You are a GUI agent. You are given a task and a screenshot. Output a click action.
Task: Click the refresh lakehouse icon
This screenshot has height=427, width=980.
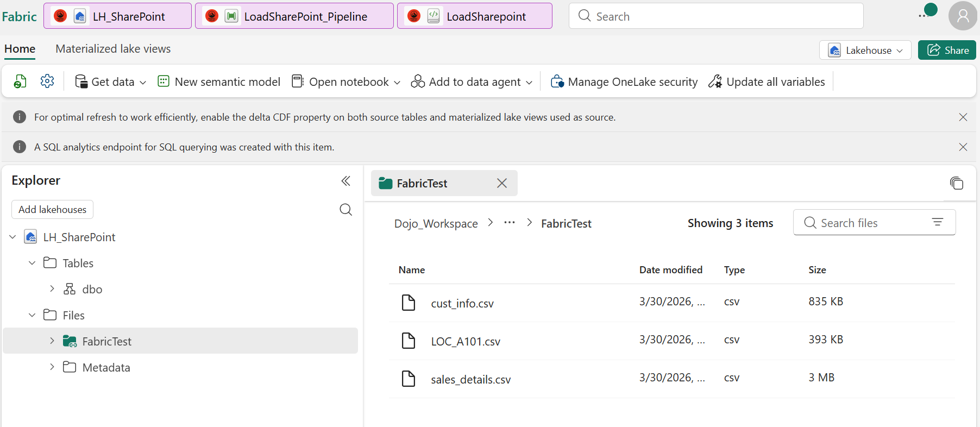(x=20, y=81)
